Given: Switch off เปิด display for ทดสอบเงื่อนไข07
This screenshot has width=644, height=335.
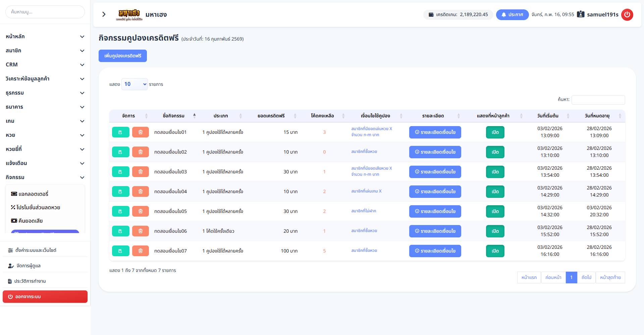Looking at the screenshot, I should 495,251.
